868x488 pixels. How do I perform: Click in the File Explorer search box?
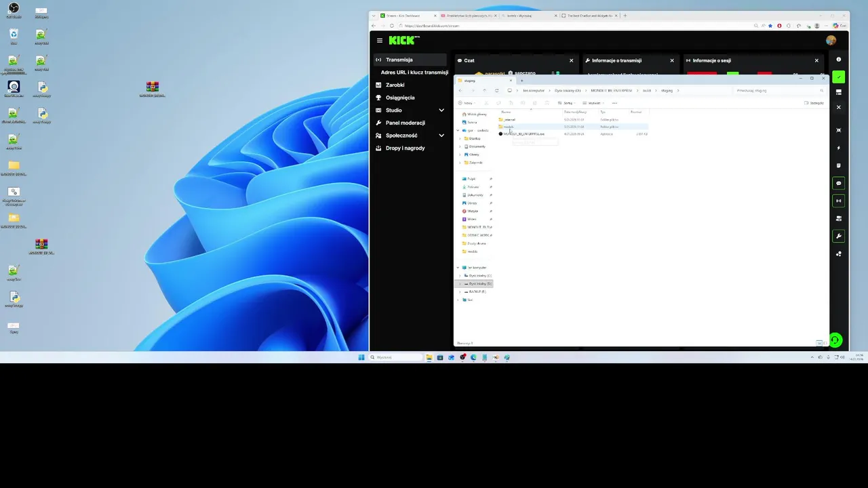(779, 90)
